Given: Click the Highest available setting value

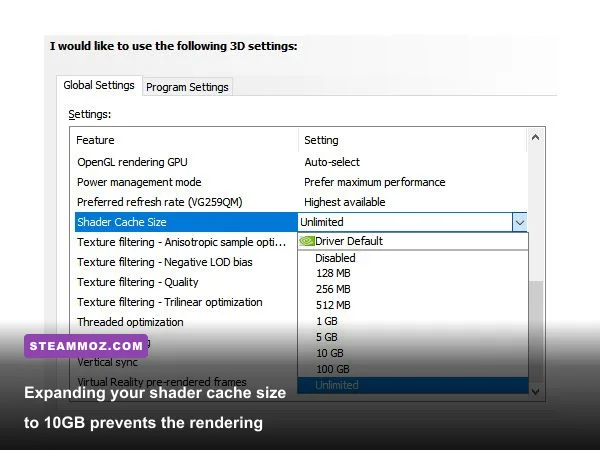Looking at the screenshot, I should pos(345,202).
